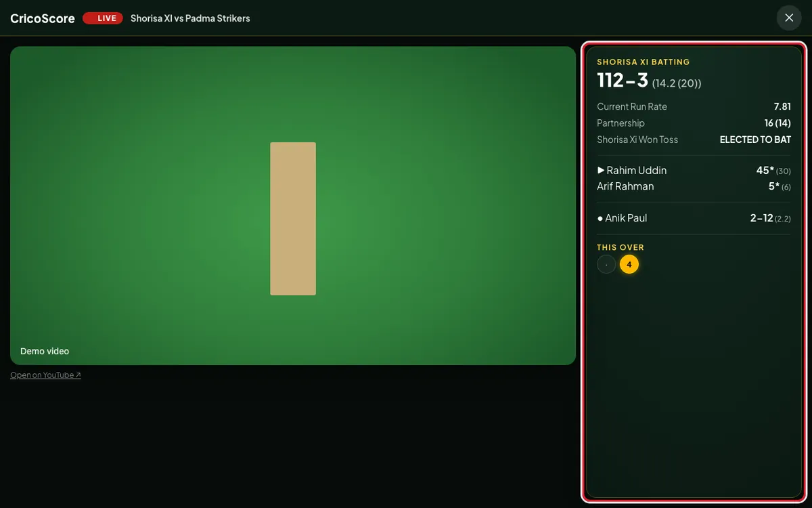Click the dot ball indicator
812x508 pixels.
point(606,264)
